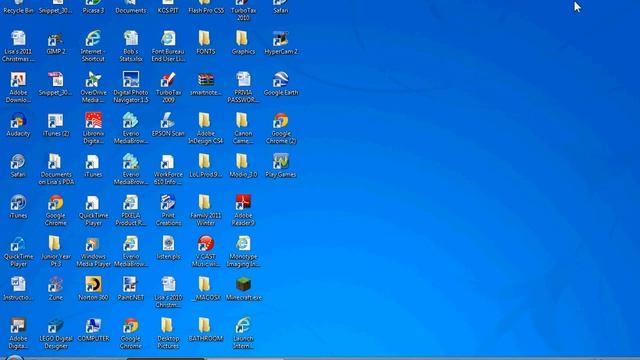Open the listen.pls playlist file

[x=168, y=248]
